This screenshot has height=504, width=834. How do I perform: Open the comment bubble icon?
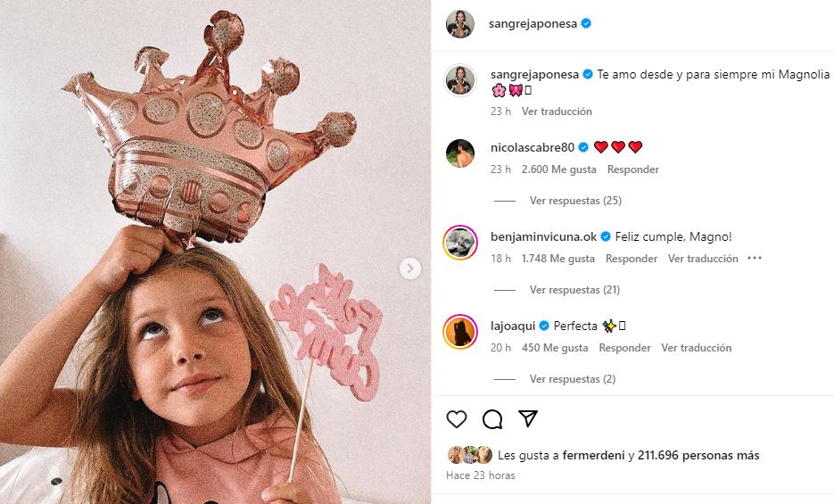[x=492, y=419]
